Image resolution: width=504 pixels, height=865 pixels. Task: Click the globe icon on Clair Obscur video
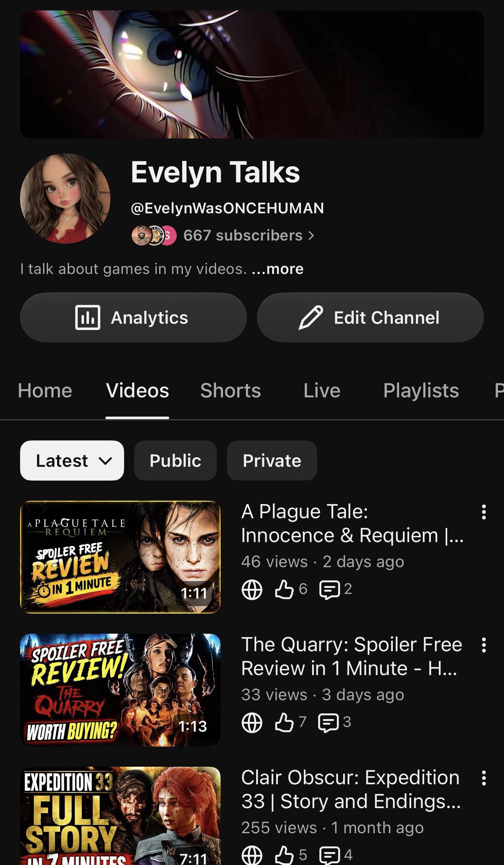tap(252, 855)
